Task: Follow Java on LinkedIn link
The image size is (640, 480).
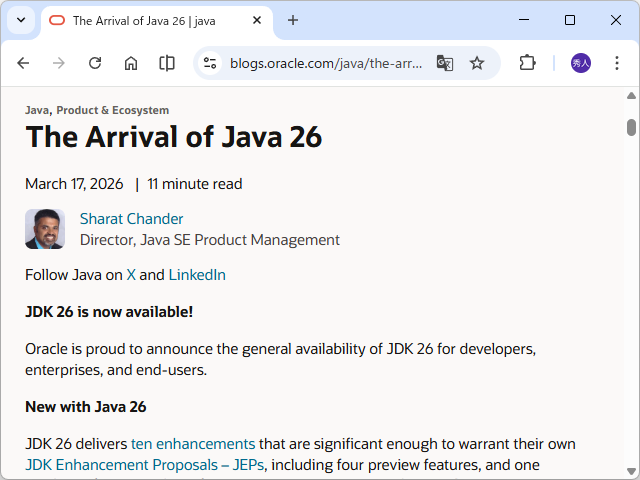Action: click(x=197, y=275)
